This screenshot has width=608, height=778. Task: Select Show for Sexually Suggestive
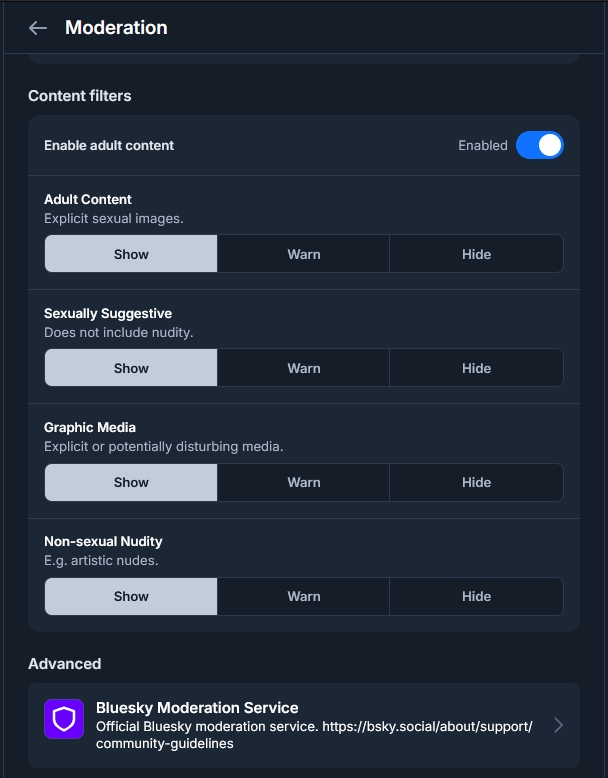[131, 368]
